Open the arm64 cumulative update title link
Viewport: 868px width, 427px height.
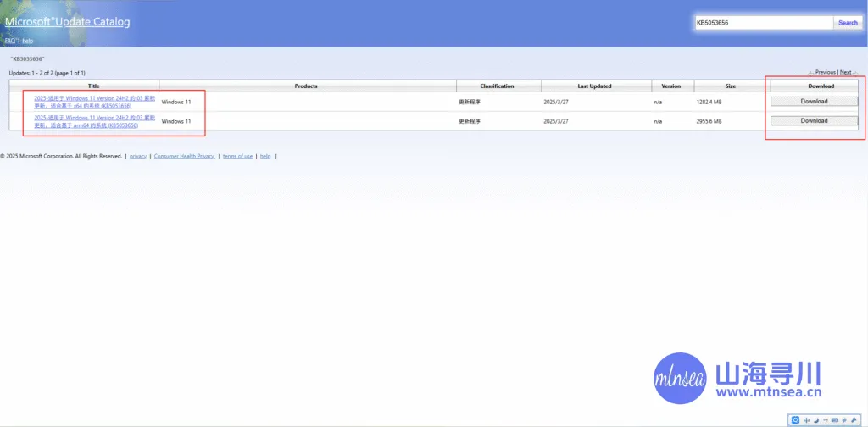pyautogui.click(x=95, y=121)
